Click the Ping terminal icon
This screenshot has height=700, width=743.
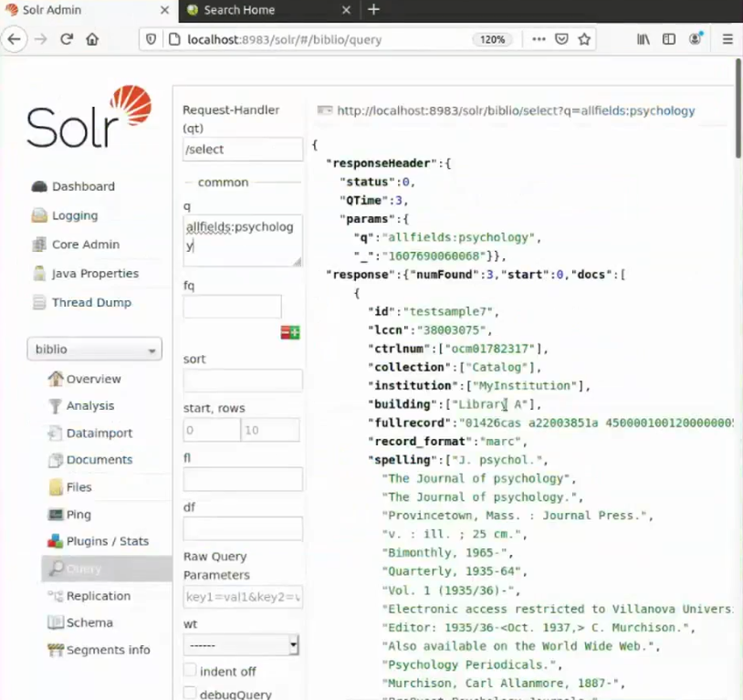pyautogui.click(x=56, y=514)
